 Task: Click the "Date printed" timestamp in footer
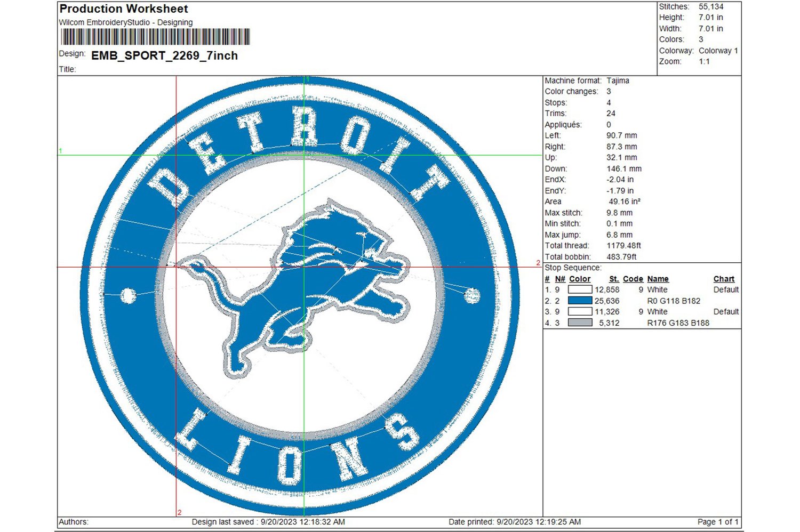[x=515, y=522]
